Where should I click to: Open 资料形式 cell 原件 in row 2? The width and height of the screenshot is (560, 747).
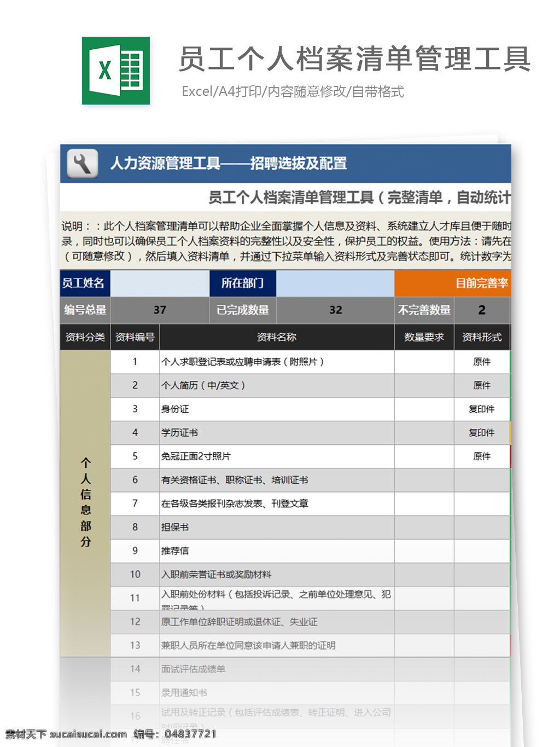[x=482, y=385]
